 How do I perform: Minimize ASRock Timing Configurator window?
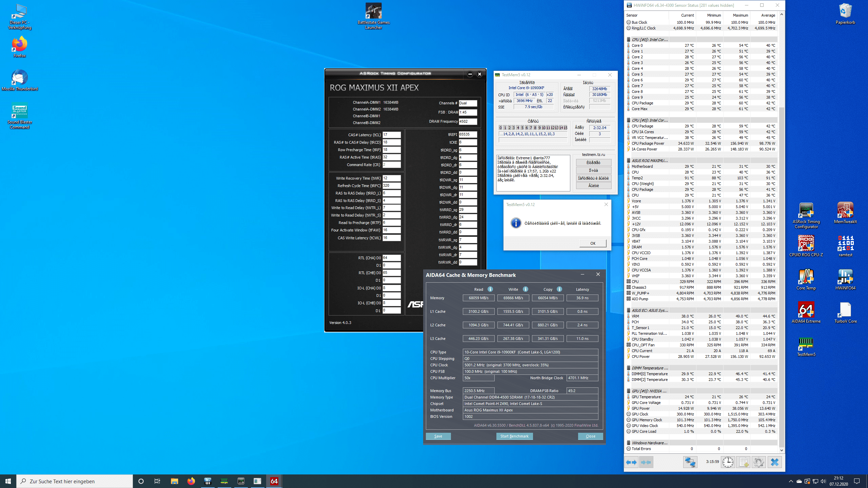(x=470, y=74)
